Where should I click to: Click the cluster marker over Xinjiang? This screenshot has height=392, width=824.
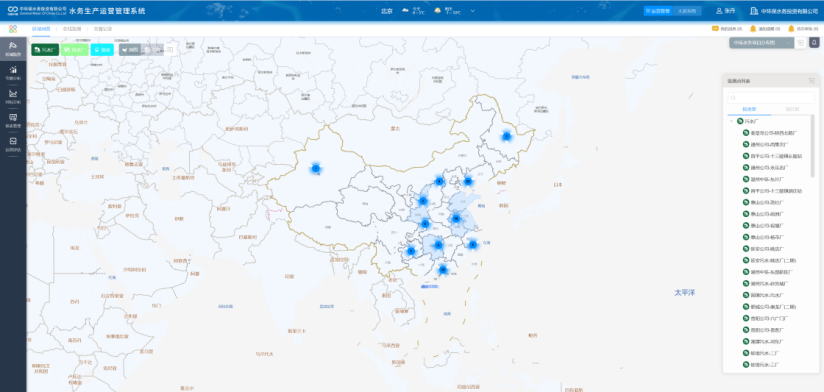click(x=315, y=169)
